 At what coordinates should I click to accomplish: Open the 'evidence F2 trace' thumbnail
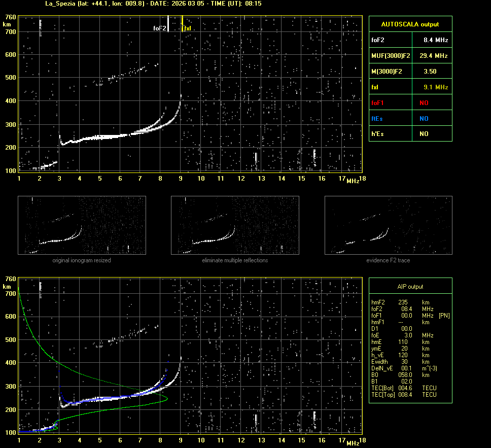(388, 225)
